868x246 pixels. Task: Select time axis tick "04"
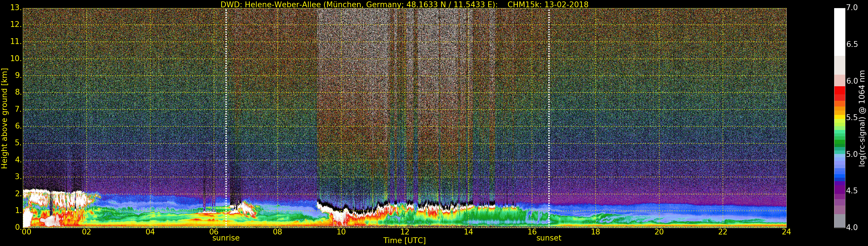[x=150, y=232]
